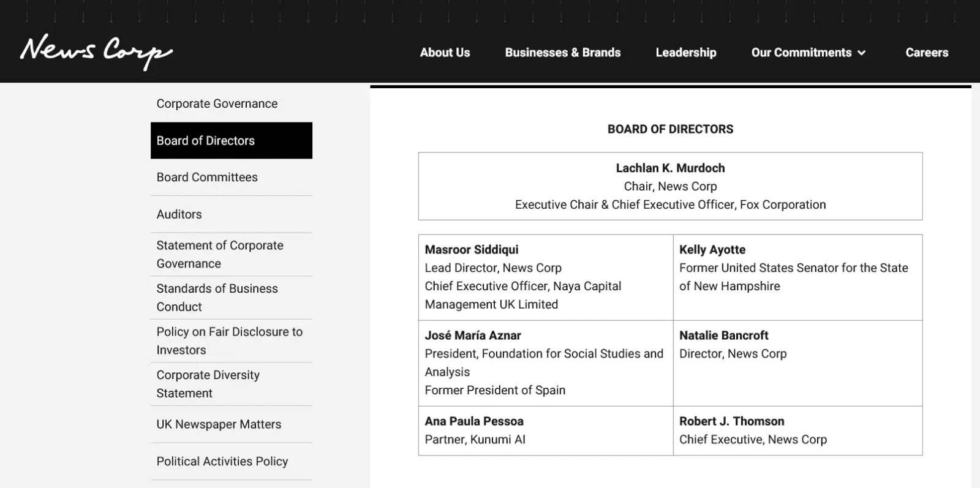Click Robert J. Thomson's board entry
The width and height of the screenshot is (980, 488).
tap(731, 421)
